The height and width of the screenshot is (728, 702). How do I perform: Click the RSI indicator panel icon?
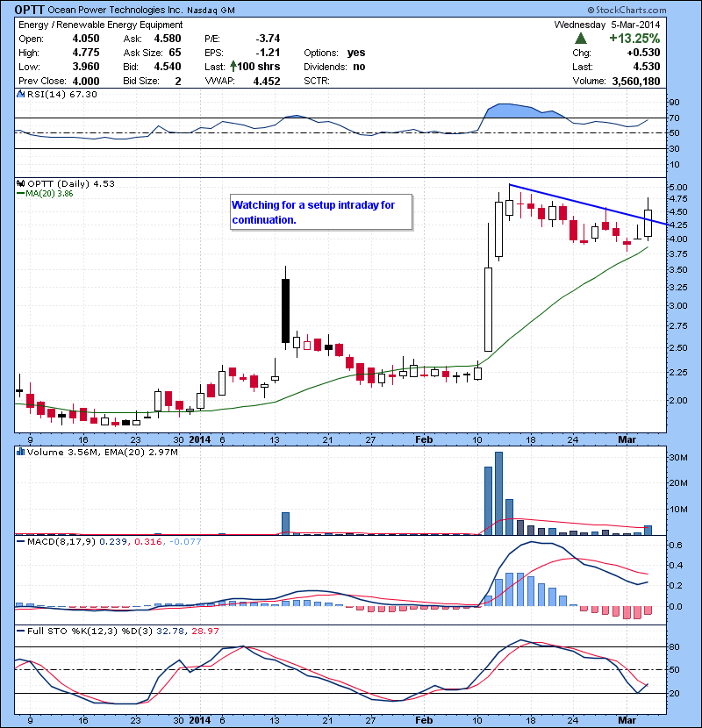(20, 94)
